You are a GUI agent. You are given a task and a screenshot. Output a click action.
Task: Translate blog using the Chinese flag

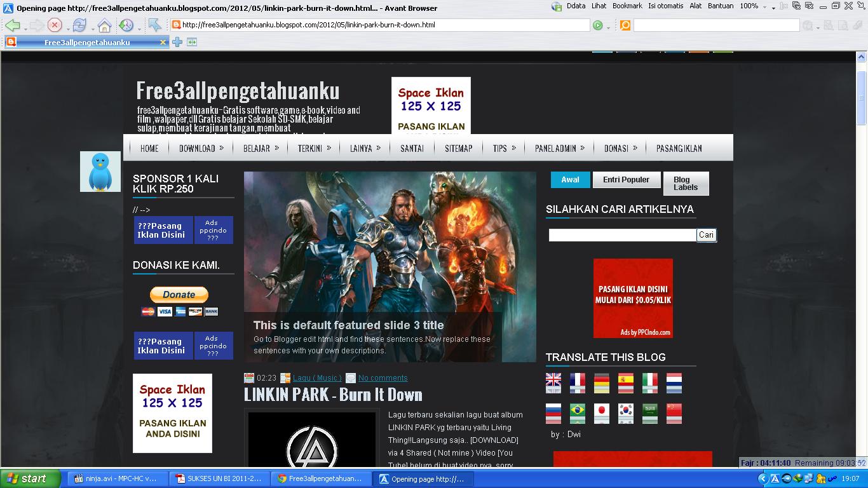(674, 414)
